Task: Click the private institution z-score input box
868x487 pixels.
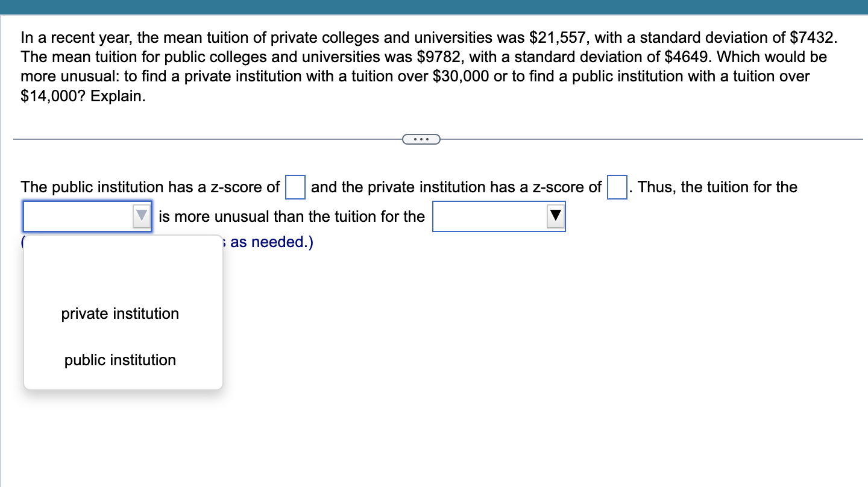Action: pyautogui.click(x=617, y=187)
